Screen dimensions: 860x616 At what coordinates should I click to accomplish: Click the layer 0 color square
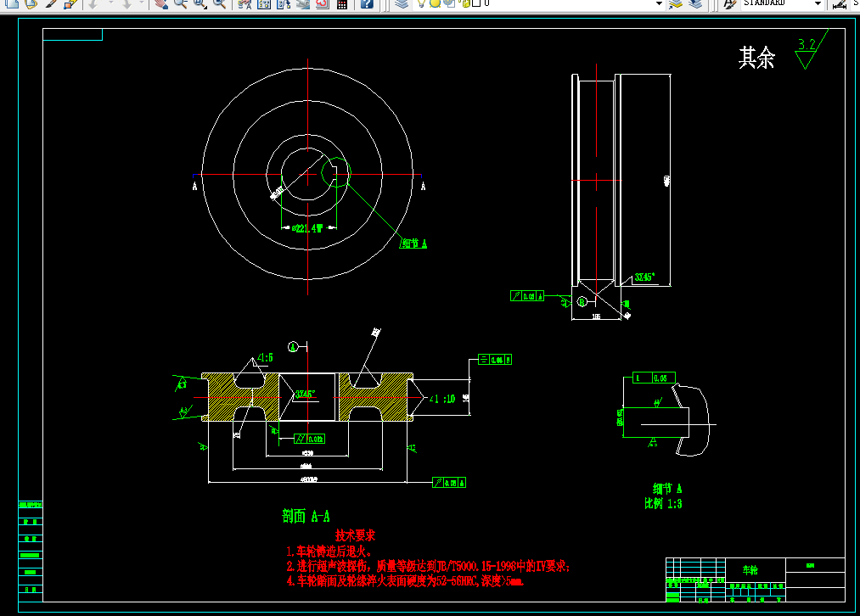[476, 3]
